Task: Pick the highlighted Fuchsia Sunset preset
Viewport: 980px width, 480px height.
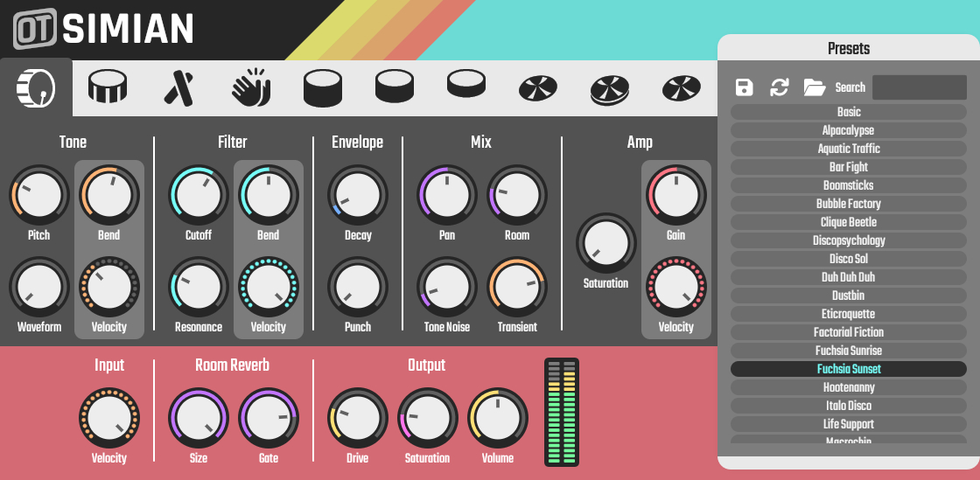Action: (x=849, y=369)
